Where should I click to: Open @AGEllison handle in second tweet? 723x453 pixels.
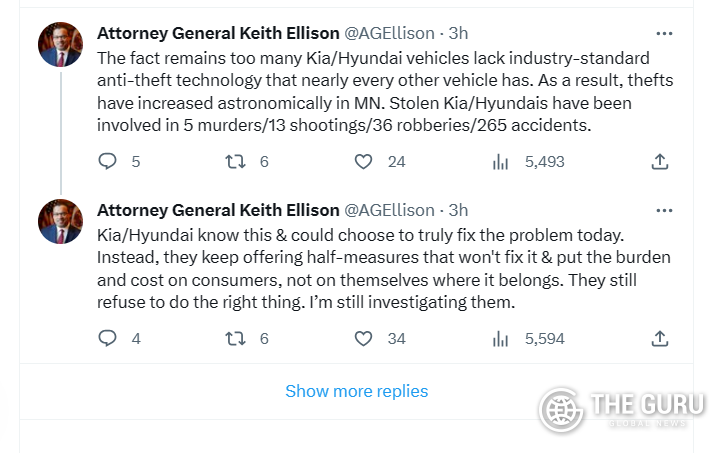point(389,210)
